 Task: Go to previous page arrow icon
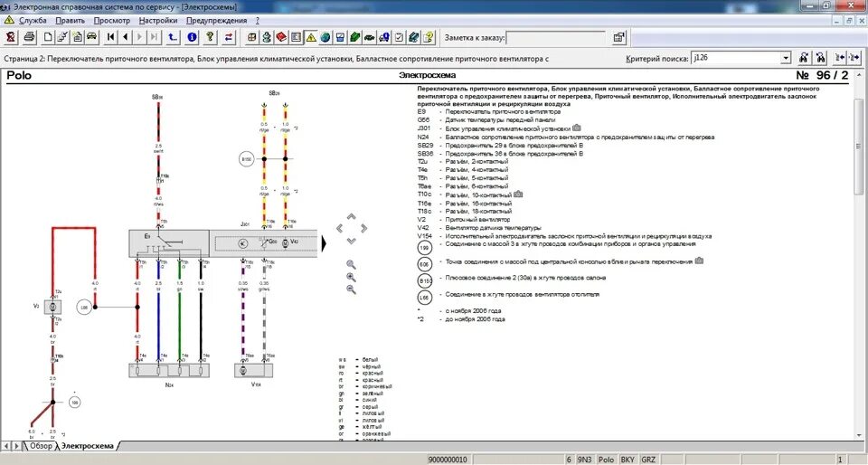tap(125, 37)
